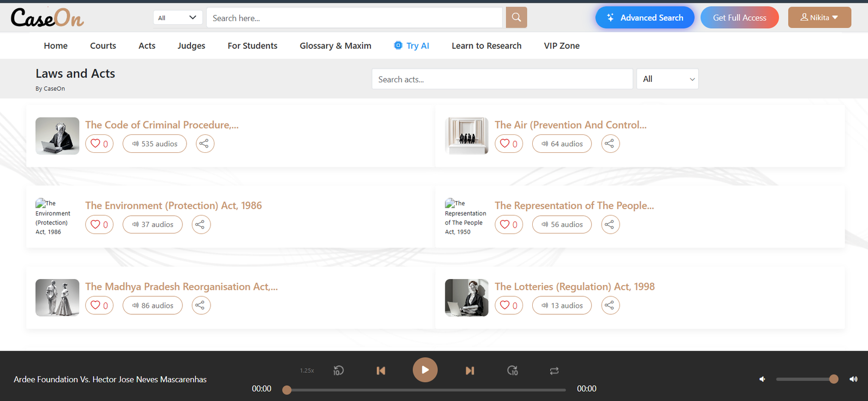Expand the acts filter 'All' dropdown
This screenshot has width=868, height=401.
[x=667, y=79]
